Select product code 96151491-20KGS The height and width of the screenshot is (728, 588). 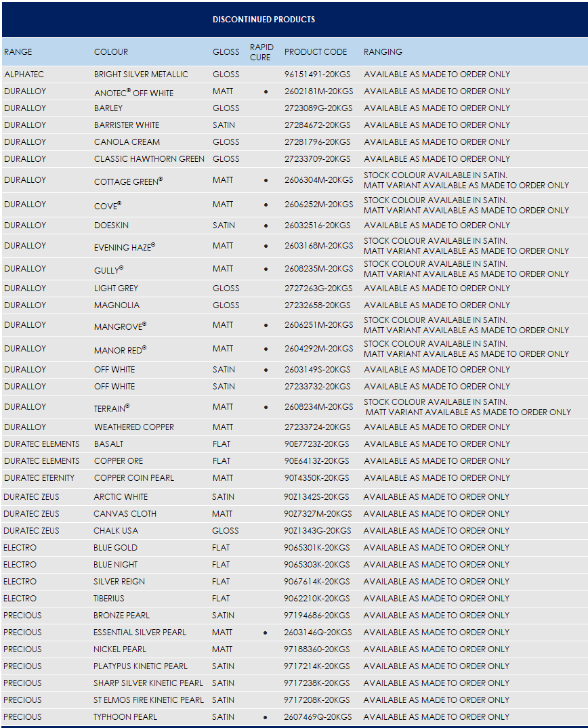click(317, 74)
